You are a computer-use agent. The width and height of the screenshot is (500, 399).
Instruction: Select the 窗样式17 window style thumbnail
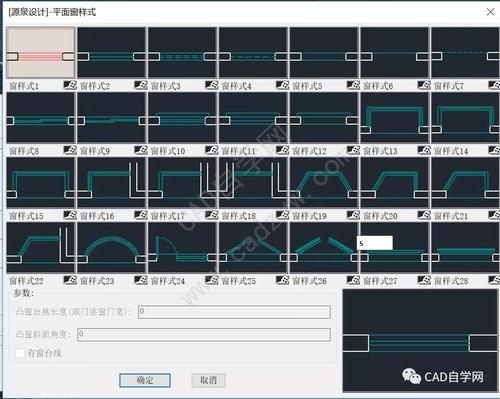tap(182, 183)
